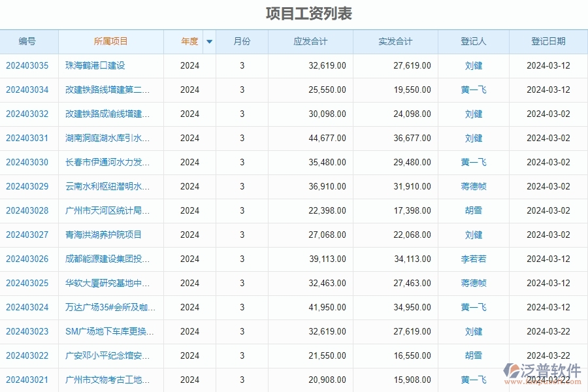Select the 实发合计 value 22,068.00

click(x=412, y=235)
